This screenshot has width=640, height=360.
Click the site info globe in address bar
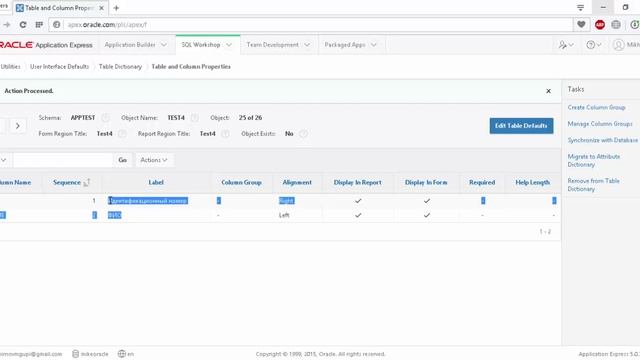57,24
